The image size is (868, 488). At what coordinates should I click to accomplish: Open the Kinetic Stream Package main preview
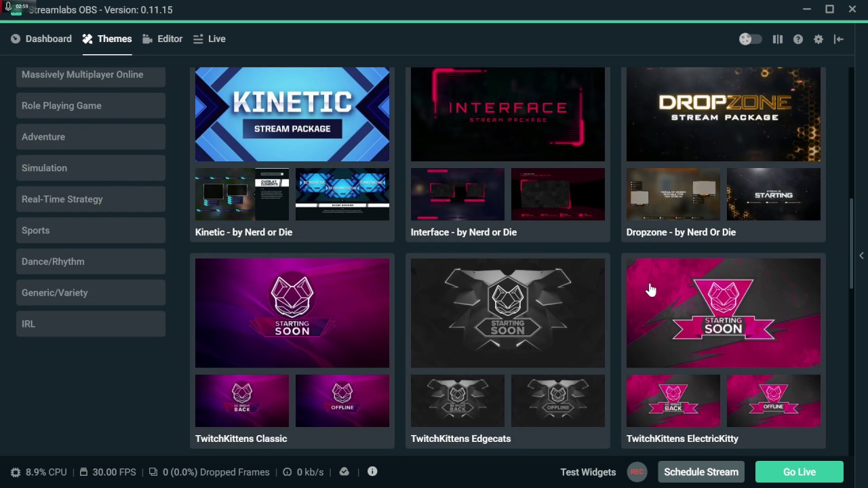tap(292, 114)
